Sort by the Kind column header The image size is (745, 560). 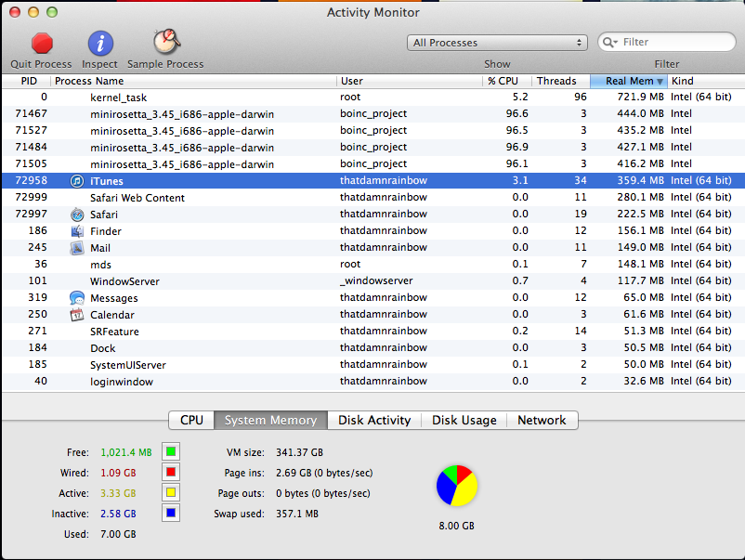point(706,81)
